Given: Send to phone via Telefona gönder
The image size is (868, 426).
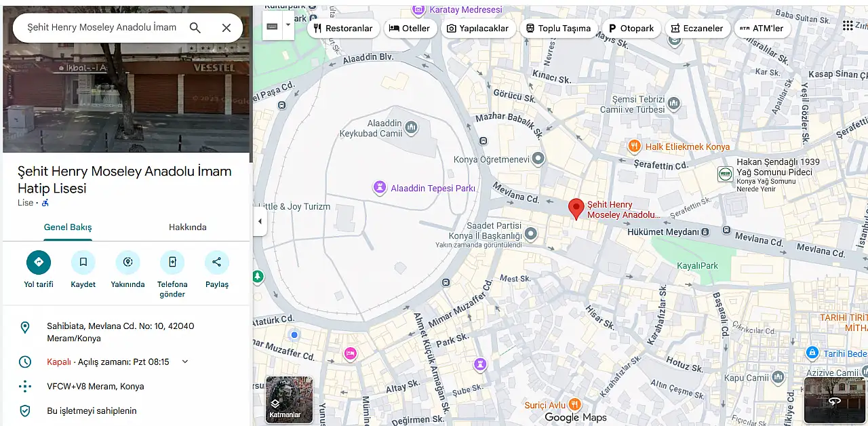Looking at the screenshot, I should pyautogui.click(x=172, y=263).
